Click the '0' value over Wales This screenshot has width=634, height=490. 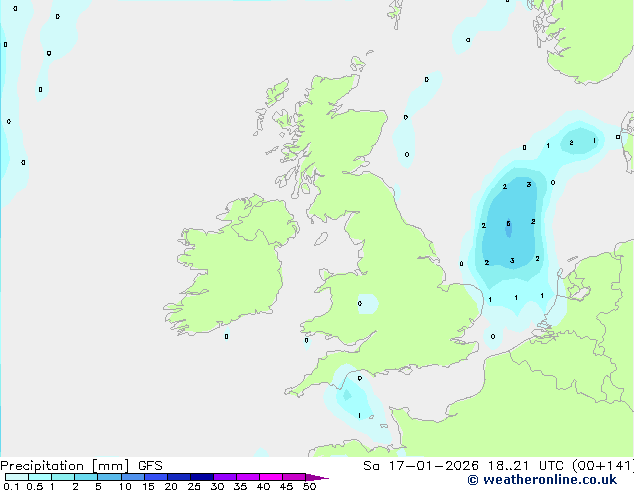[360, 304]
